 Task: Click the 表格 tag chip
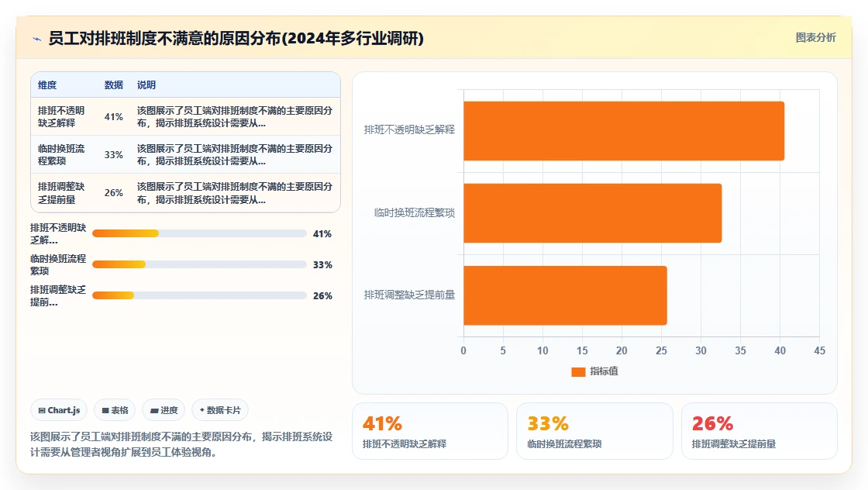[x=115, y=410]
